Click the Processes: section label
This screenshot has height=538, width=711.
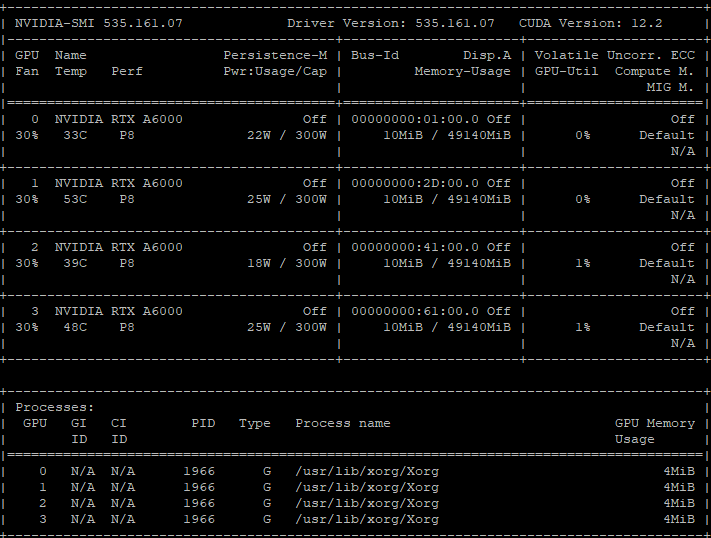point(54,407)
